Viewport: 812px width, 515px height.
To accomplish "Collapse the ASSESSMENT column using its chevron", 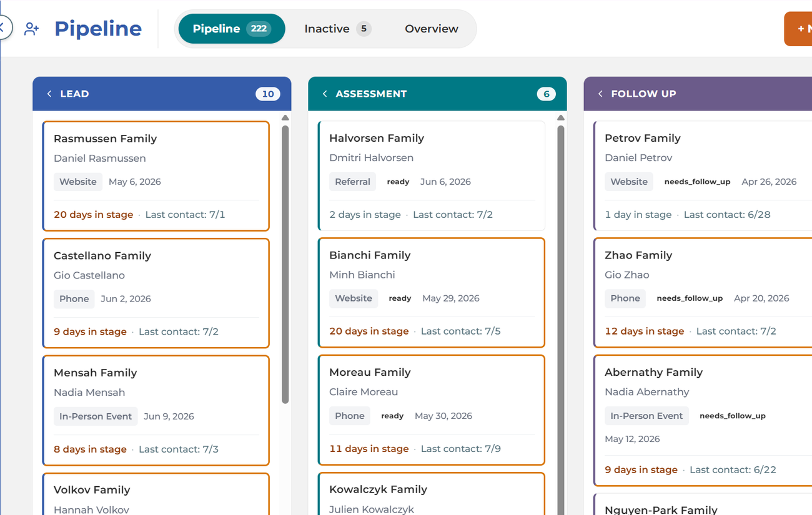I will tap(325, 94).
